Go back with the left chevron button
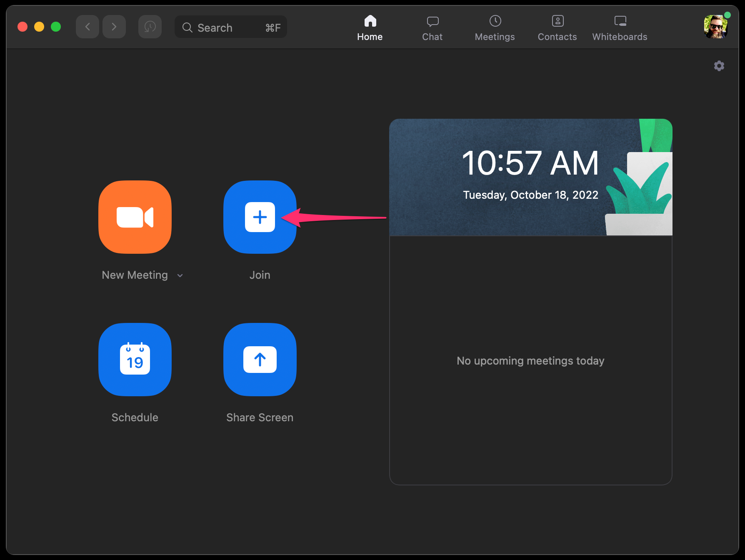Viewport: 745px width, 560px height. click(x=87, y=27)
